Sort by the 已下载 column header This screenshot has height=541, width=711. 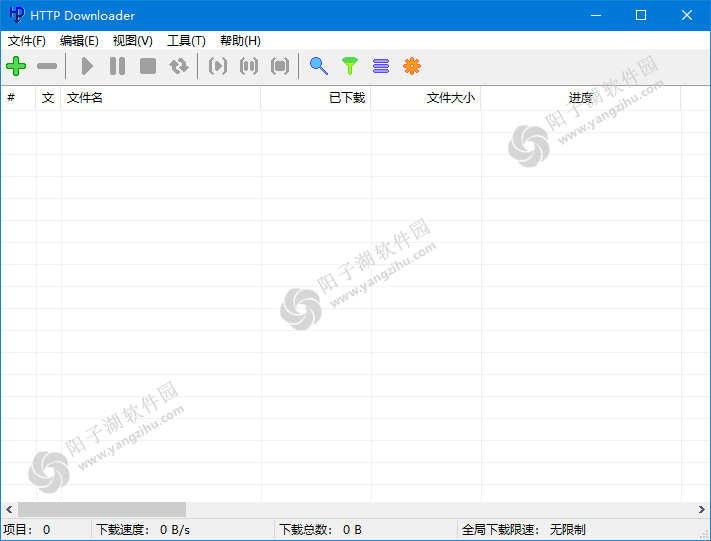316,98
